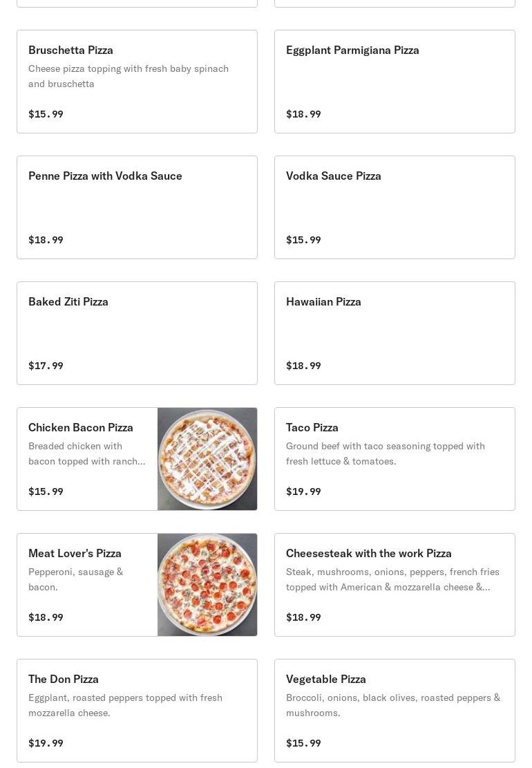Screen dimensions: 532x768
Task: Select the Chicken Bacon Pizza title
Action: pyautogui.click(x=81, y=428)
